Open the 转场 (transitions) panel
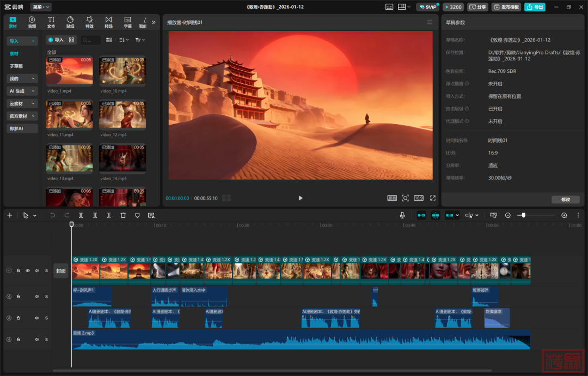The height and width of the screenshot is (376, 588). point(108,22)
